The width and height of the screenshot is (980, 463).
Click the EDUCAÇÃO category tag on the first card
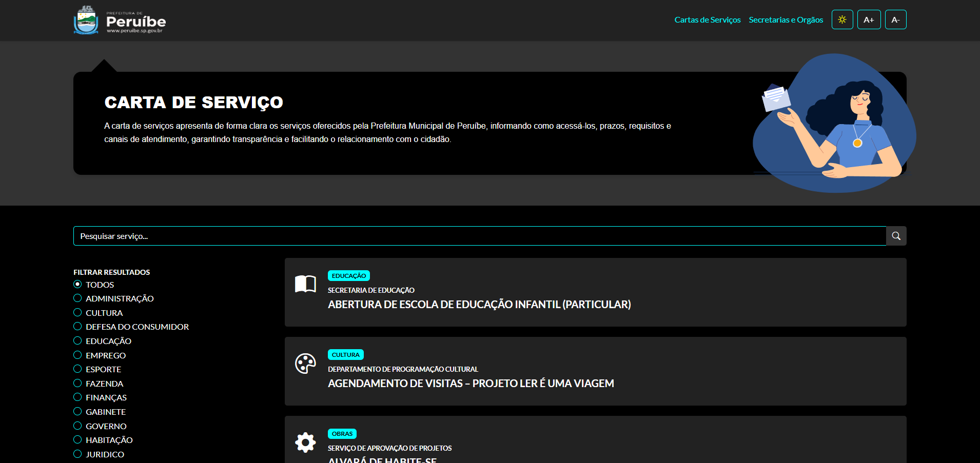click(349, 276)
